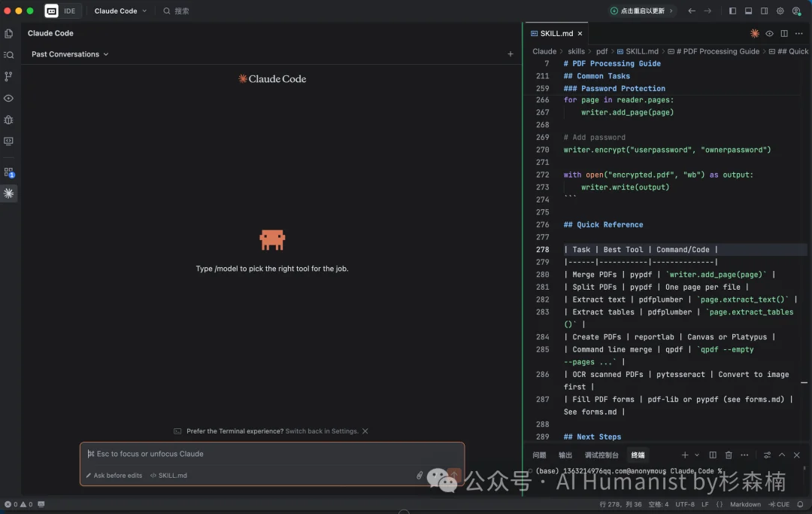This screenshot has height=514, width=812.
Task: Start a new conversation with plus icon
Action: 511,54
